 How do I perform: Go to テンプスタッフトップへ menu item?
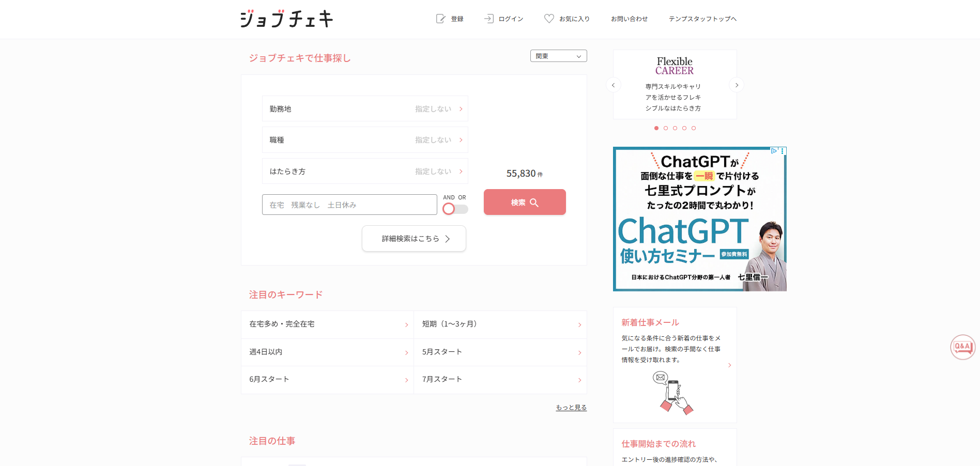pyautogui.click(x=702, y=19)
